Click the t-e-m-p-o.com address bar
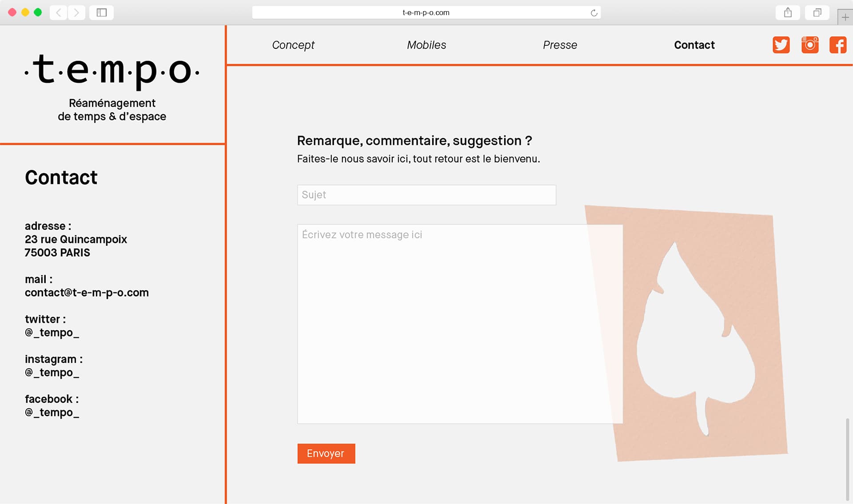853x504 pixels. (x=426, y=12)
